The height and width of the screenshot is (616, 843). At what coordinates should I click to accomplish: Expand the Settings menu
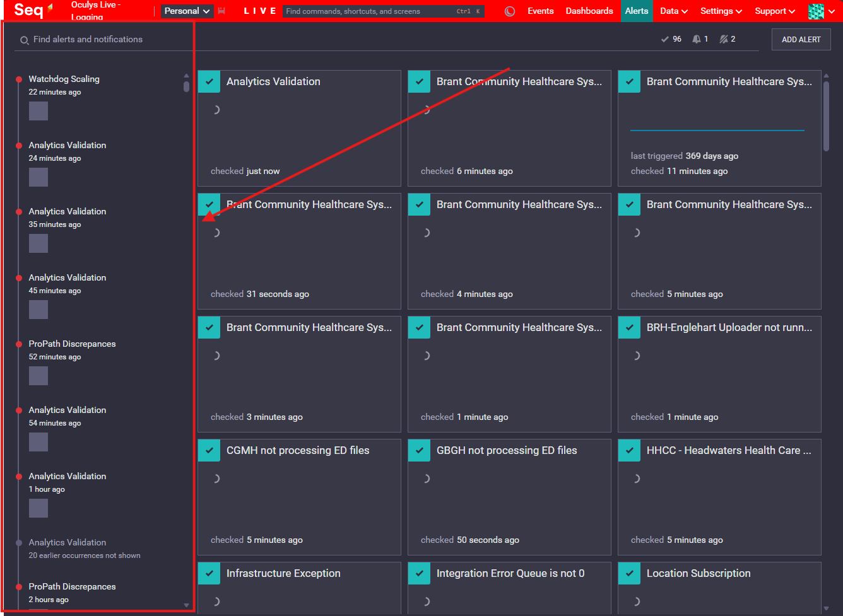(x=721, y=11)
